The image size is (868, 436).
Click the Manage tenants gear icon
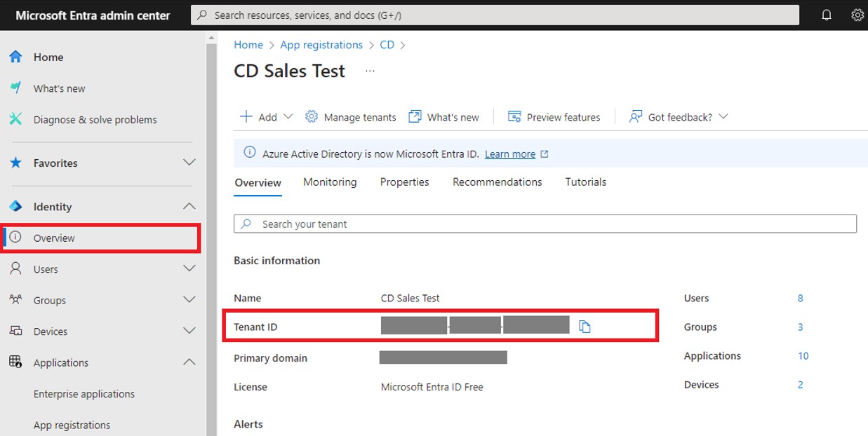point(312,116)
